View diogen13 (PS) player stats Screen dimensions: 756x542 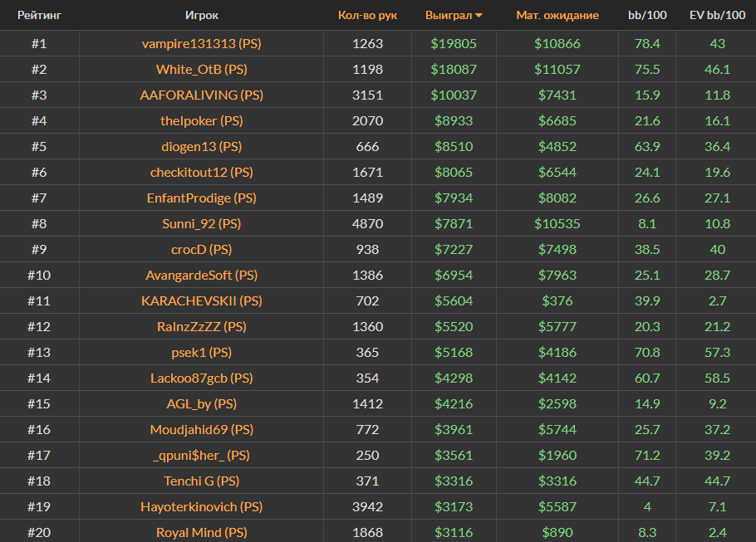point(202,146)
